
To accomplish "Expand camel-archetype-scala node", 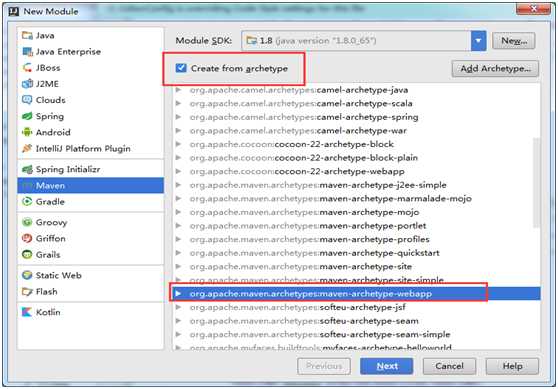I will (x=179, y=104).
